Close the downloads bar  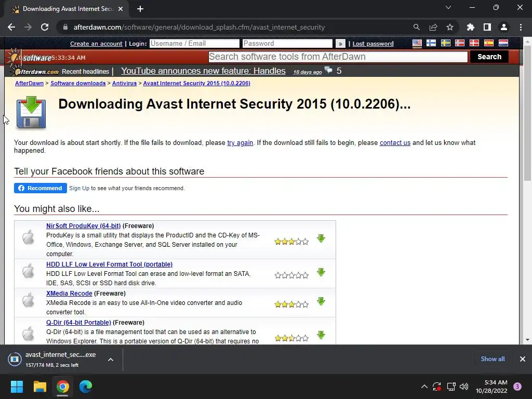(x=523, y=359)
